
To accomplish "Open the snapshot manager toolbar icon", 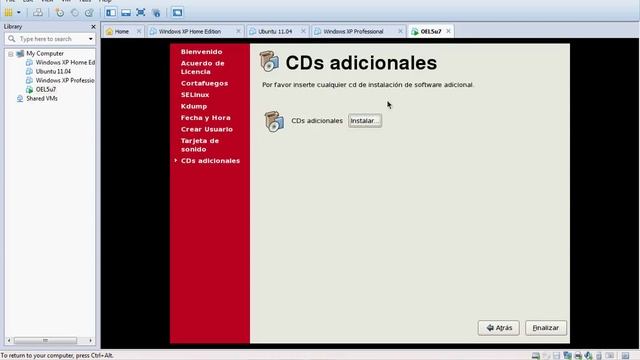I will 89,13.
